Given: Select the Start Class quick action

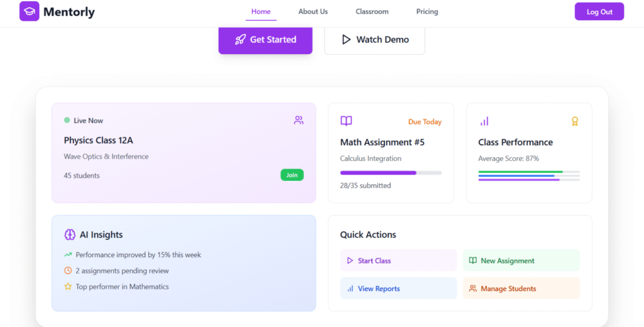Looking at the screenshot, I should (x=398, y=260).
